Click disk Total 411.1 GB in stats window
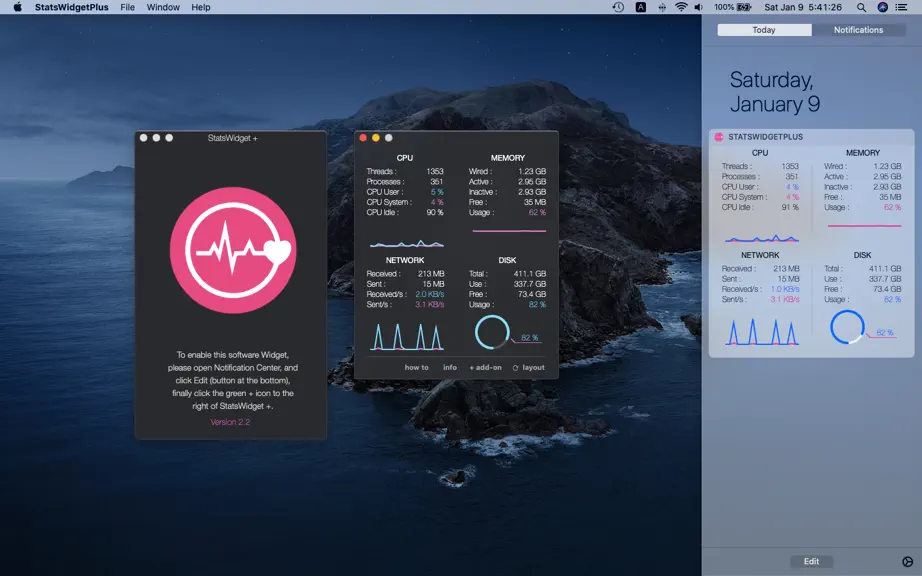The image size is (922, 576). 529,274
